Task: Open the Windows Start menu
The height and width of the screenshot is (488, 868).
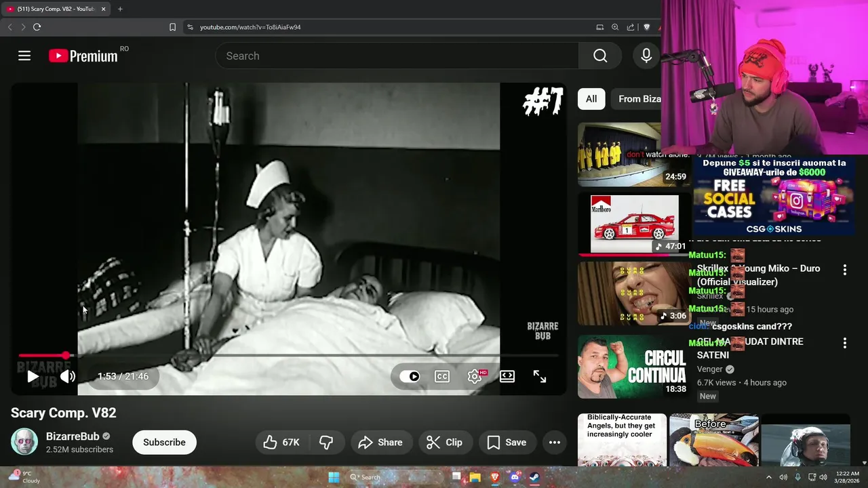Action: 334,477
